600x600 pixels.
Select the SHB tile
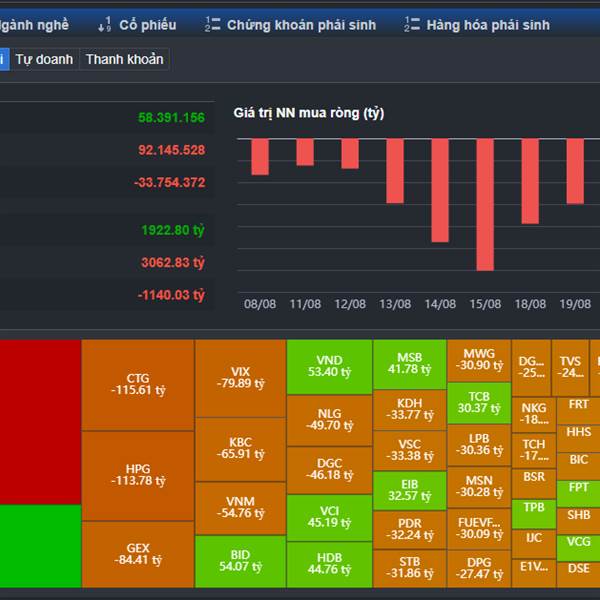pos(579,521)
